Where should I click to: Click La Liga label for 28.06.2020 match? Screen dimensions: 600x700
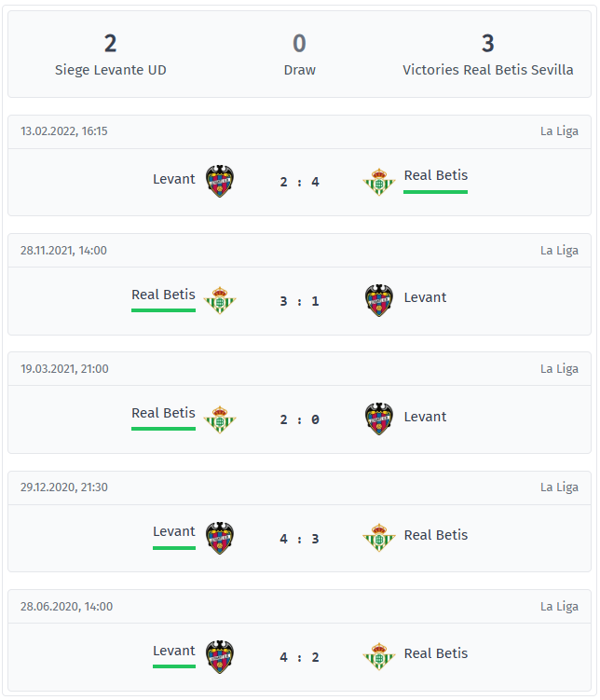[559, 606]
